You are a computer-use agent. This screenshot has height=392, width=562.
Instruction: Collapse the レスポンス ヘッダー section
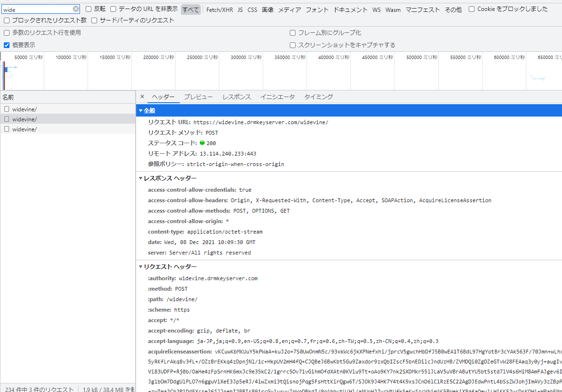click(141, 178)
